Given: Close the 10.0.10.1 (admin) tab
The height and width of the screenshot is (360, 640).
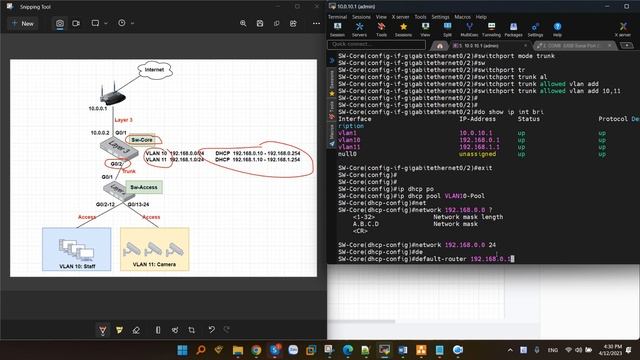Looking at the screenshot, I should coord(525,46).
